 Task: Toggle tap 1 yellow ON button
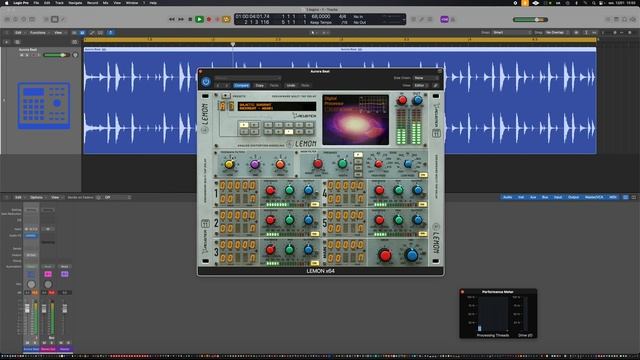pyautogui.click(x=315, y=204)
